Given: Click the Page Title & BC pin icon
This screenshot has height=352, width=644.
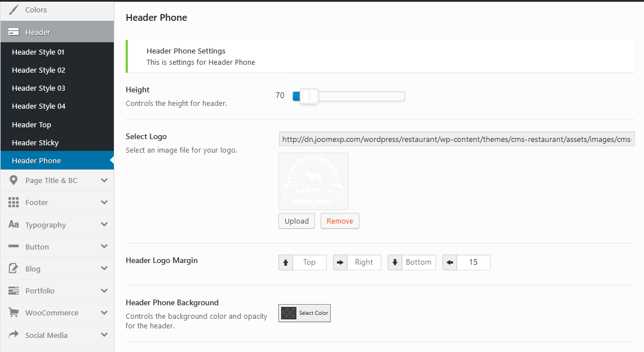Looking at the screenshot, I should (x=14, y=180).
